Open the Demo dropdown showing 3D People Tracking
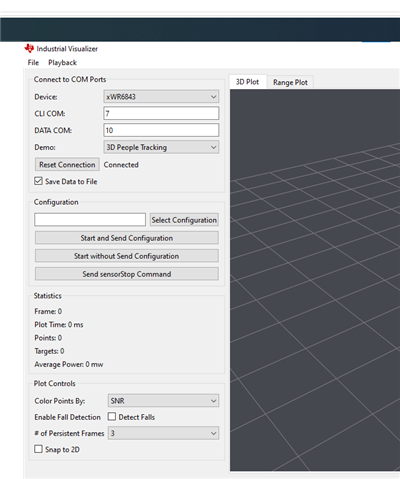The height and width of the screenshot is (479, 400). pyautogui.click(x=161, y=147)
